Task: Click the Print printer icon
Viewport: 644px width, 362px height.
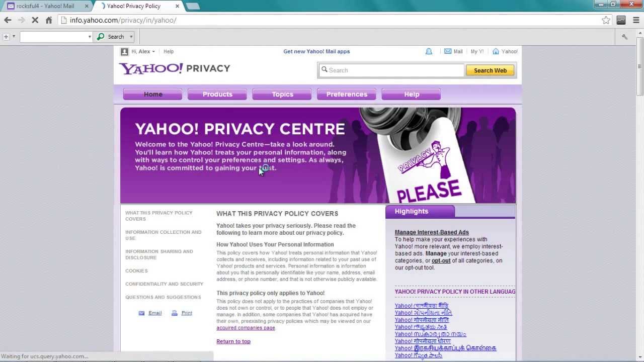Action: 175,313
